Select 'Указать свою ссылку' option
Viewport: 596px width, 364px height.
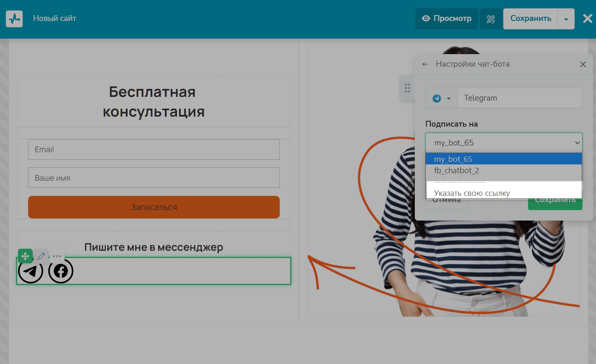[x=504, y=193]
